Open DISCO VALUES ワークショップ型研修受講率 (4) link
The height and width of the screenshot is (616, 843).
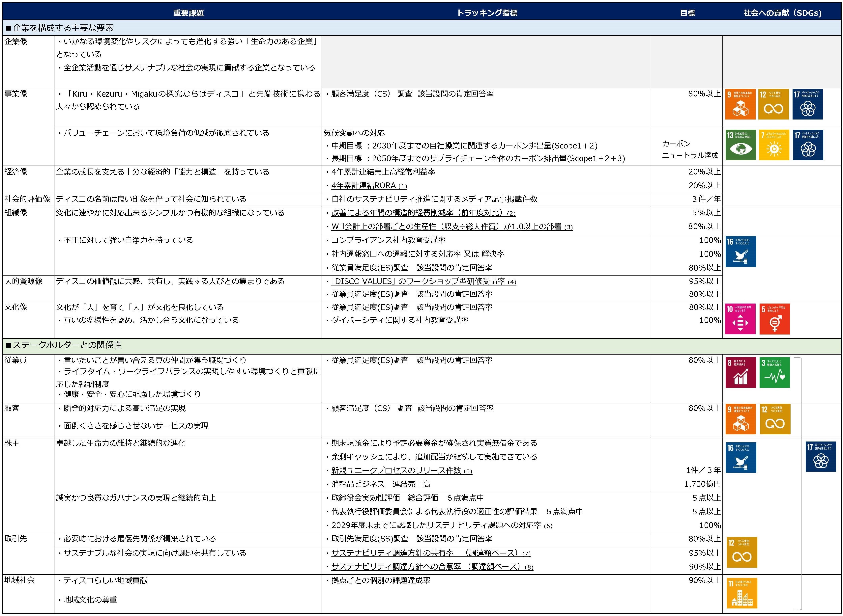(x=424, y=281)
